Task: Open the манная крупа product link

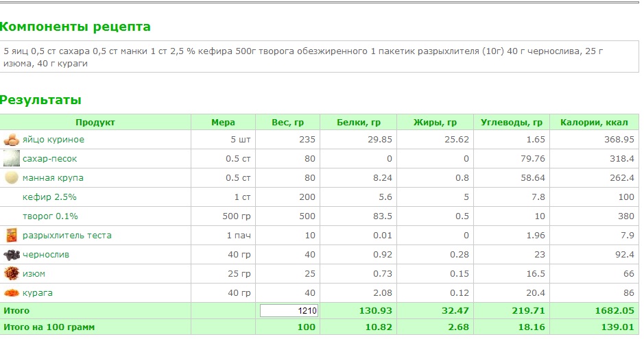Action: click(x=53, y=178)
